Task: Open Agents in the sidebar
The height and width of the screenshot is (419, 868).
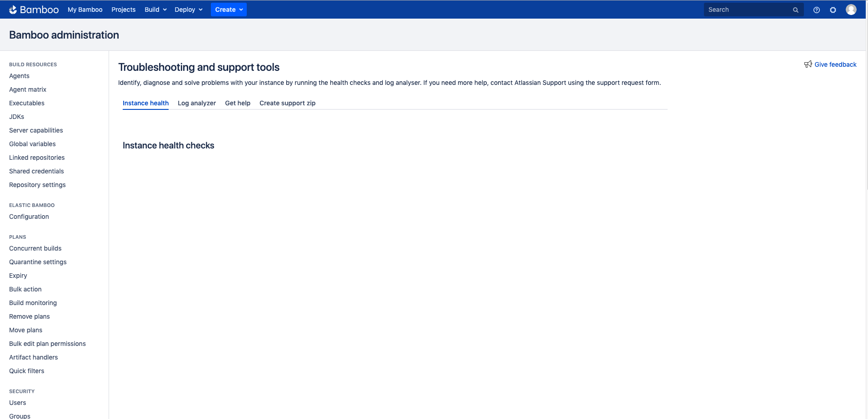Action: point(19,76)
